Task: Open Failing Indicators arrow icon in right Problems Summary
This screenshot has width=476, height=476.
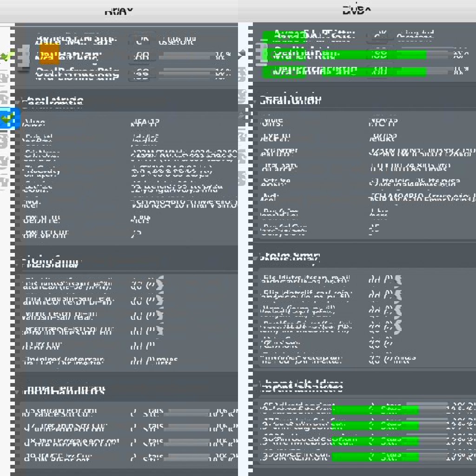Action: pyautogui.click(x=397, y=280)
